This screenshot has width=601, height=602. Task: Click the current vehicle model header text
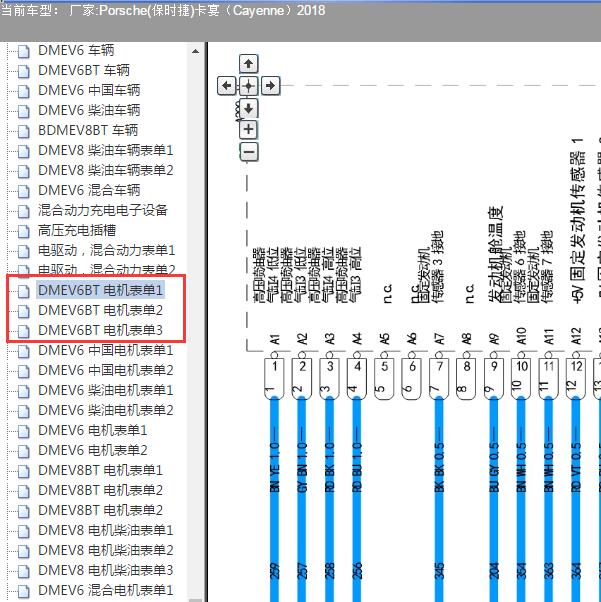(x=163, y=10)
